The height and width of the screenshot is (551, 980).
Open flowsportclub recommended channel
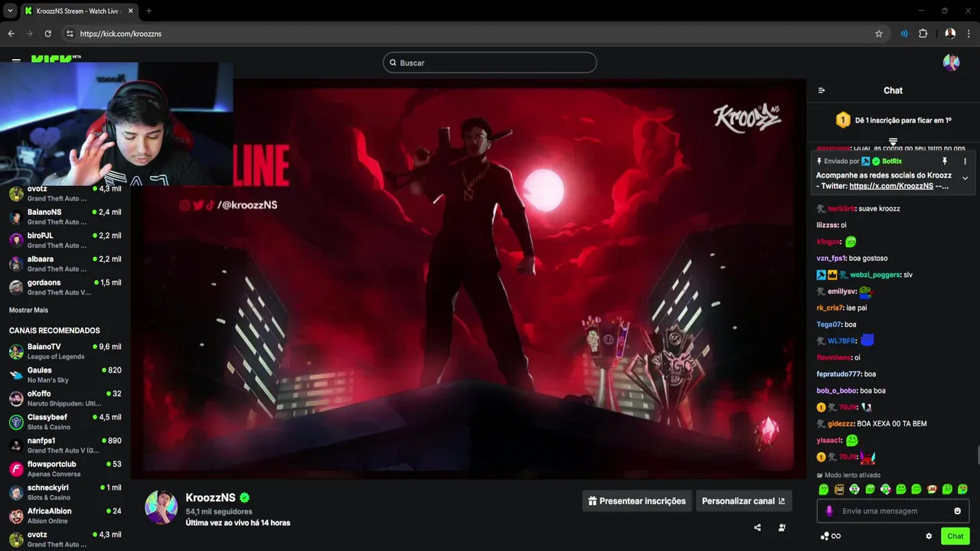tap(65, 469)
